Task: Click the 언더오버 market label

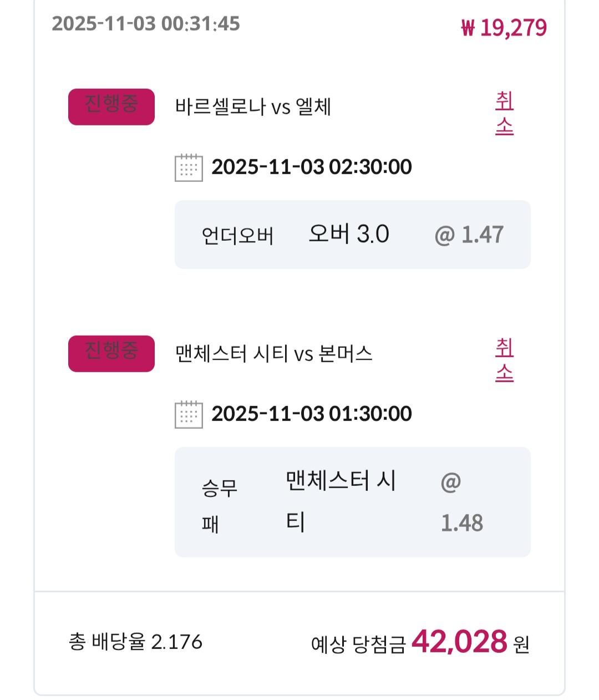Action: [x=237, y=236]
